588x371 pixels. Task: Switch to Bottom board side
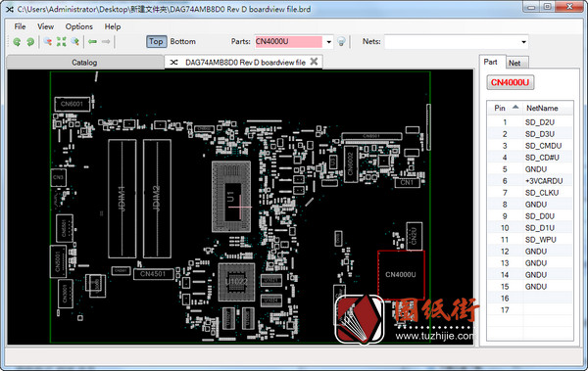coord(183,41)
